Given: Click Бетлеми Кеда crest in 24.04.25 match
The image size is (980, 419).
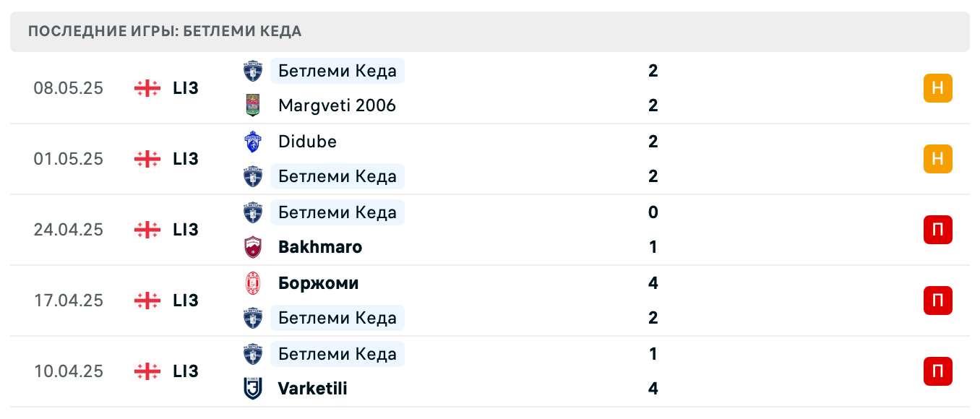Looking at the screenshot, I should tap(252, 212).
